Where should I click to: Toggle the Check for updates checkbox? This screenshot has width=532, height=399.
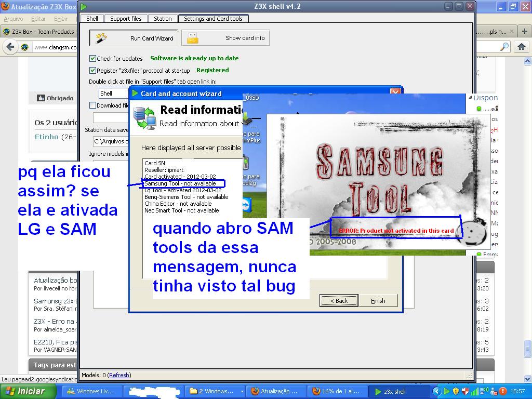click(92, 58)
